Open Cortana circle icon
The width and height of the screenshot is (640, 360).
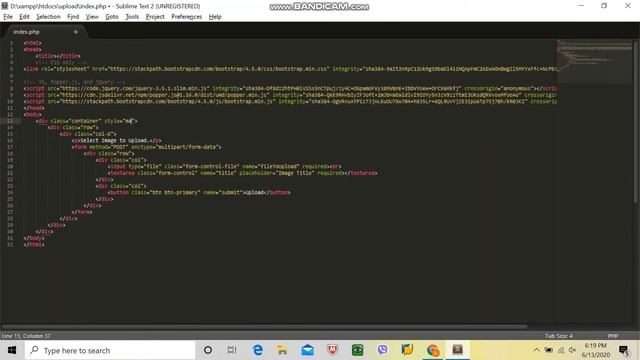coord(208,350)
